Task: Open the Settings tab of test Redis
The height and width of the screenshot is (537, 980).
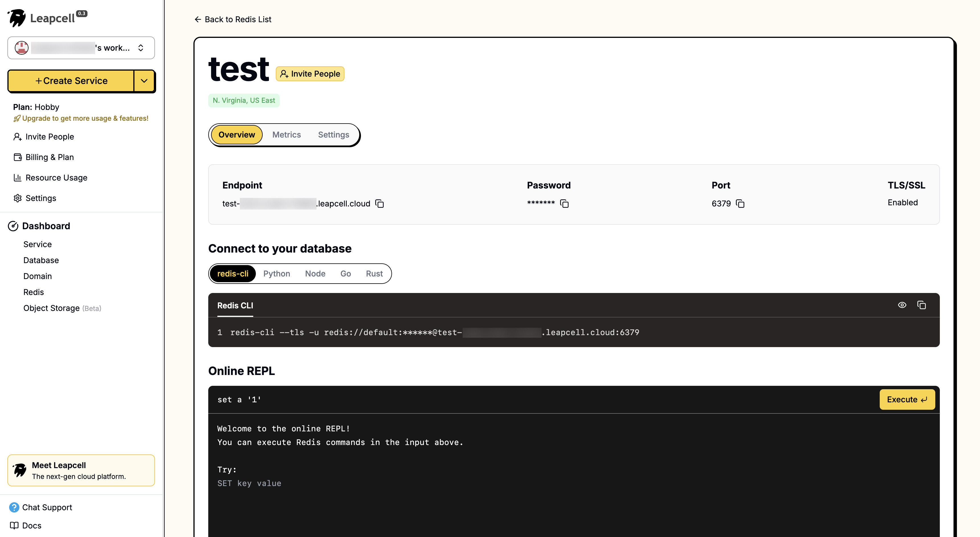Action: (x=333, y=135)
